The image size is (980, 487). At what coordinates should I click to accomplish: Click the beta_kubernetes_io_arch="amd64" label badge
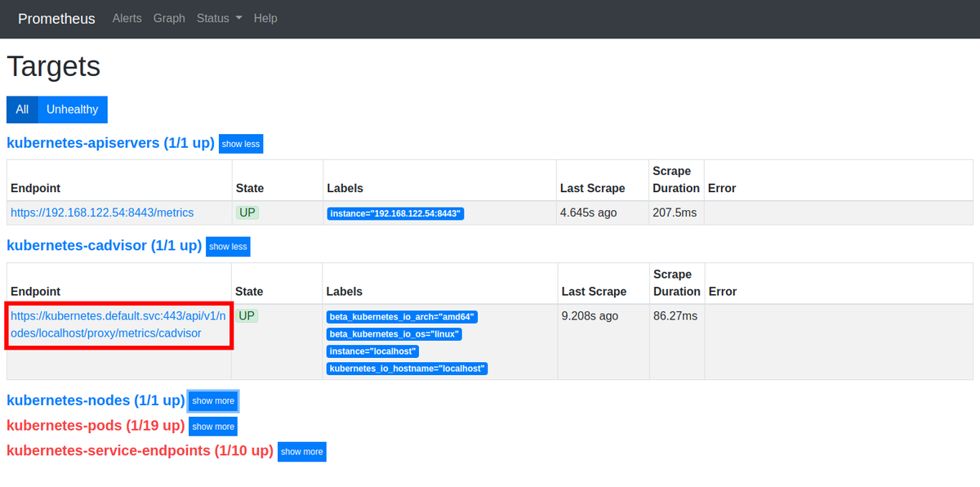401,317
